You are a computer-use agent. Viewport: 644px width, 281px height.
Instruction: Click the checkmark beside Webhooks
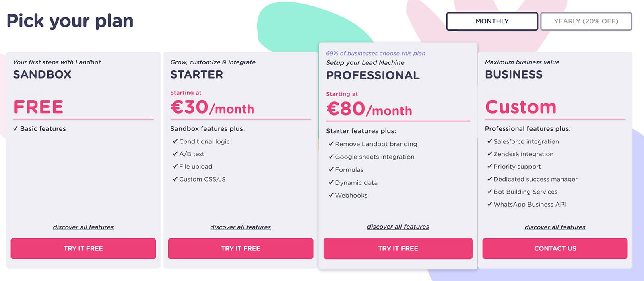pos(331,195)
